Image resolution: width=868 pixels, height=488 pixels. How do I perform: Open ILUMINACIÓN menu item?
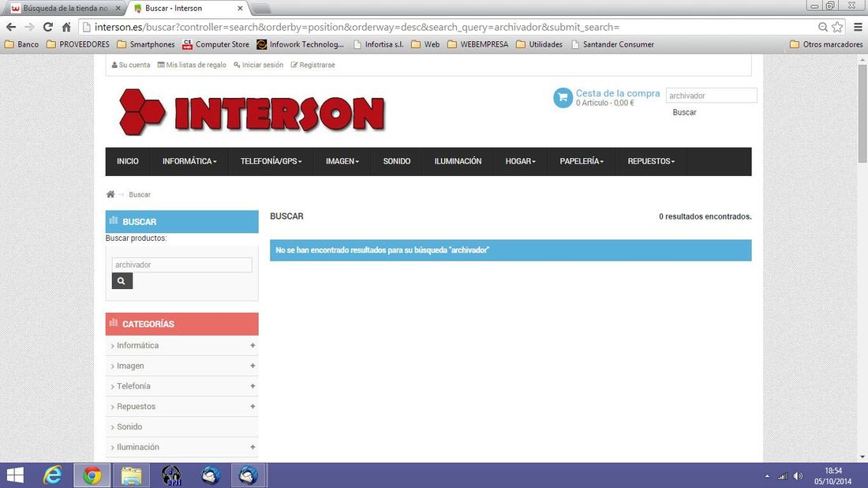[458, 161]
